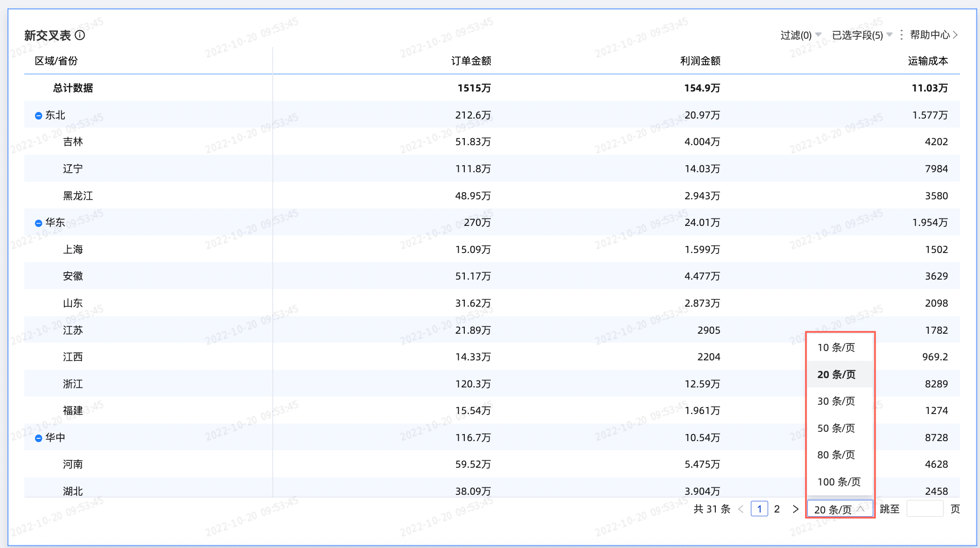Click 华东 order amount 270万

point(477,222)
